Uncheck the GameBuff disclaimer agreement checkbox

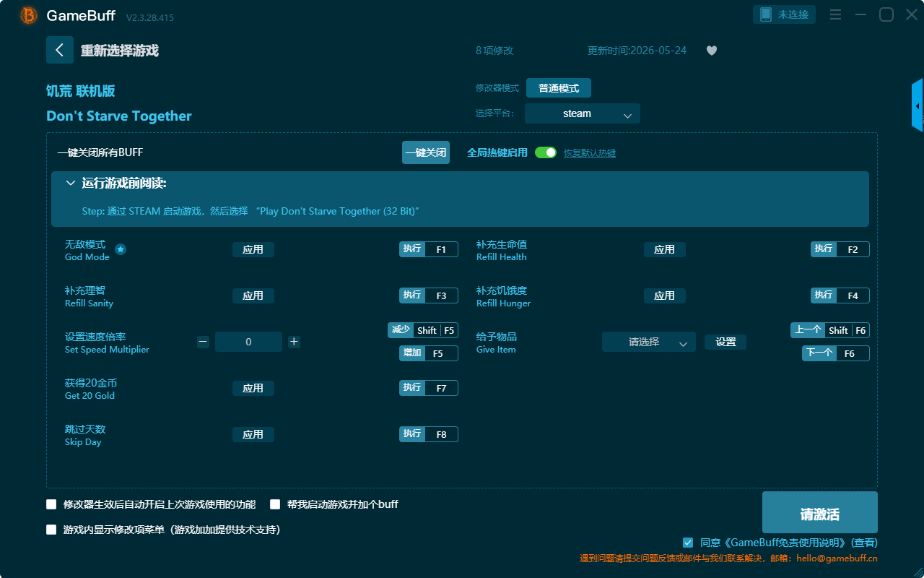click(x=688, y=543)
